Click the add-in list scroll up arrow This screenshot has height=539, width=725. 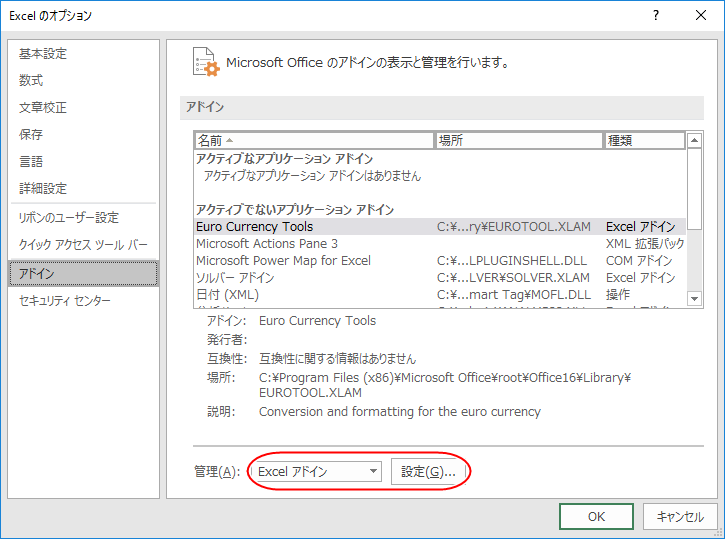[x=694, y=141]
